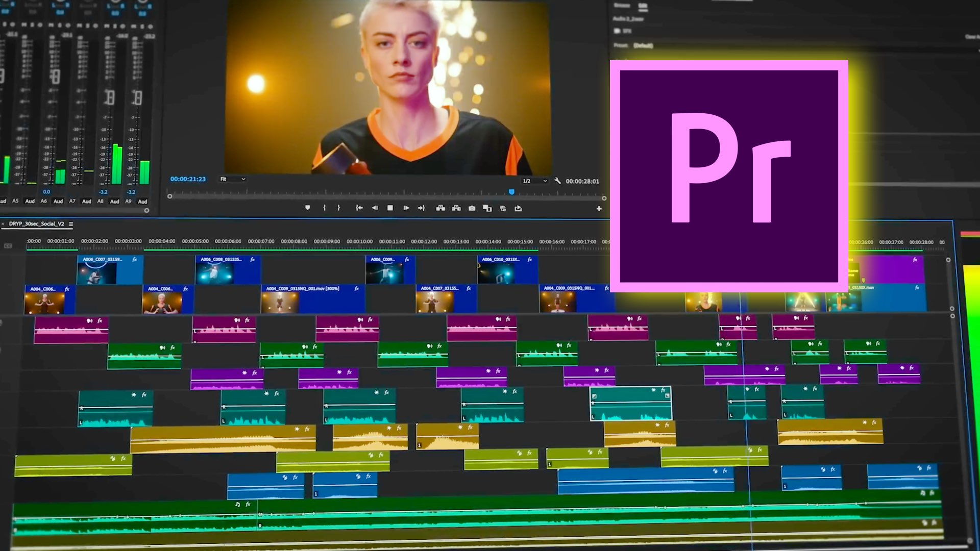Viewport: 980px width, 551px height.
Task: Click the Mark In icon in the transport controls
Action: click(325, 208)
